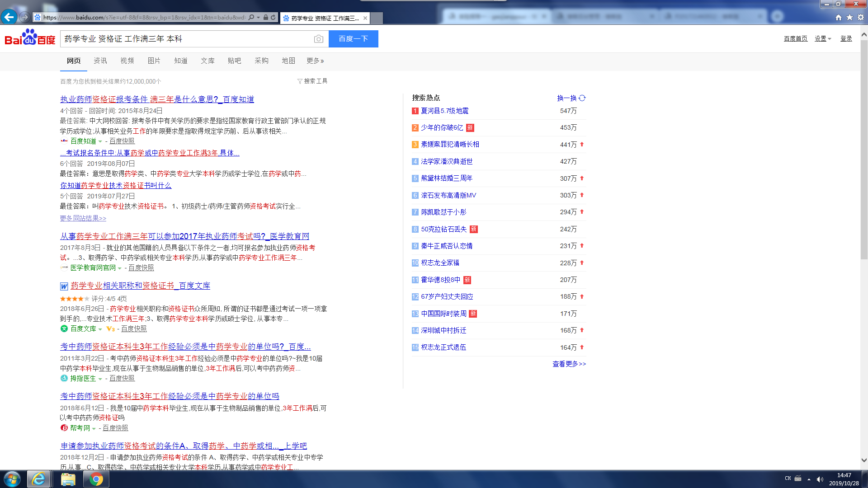The image size is (868, 488).
Task: Open the 设置 dropdown menu
Action: (x=823, y=39)
